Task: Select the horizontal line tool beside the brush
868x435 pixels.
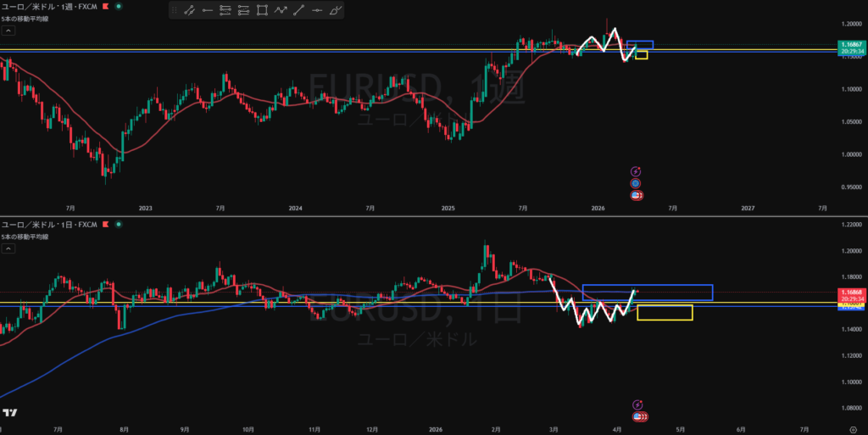Action: pyautogui.click(x=317, y=10)
